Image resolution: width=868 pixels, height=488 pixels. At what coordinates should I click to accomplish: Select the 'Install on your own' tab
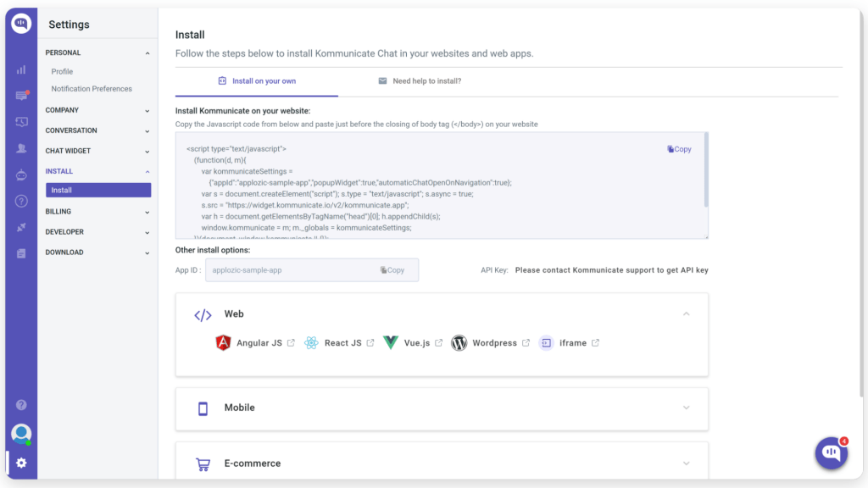tap(257, 81)
